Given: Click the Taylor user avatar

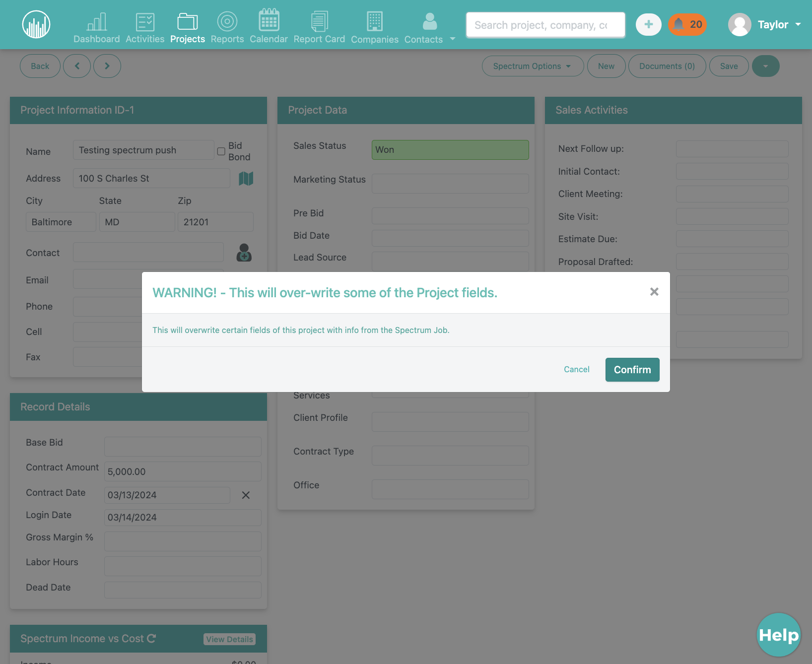Looking at the screenshot, I should point(740,24).
